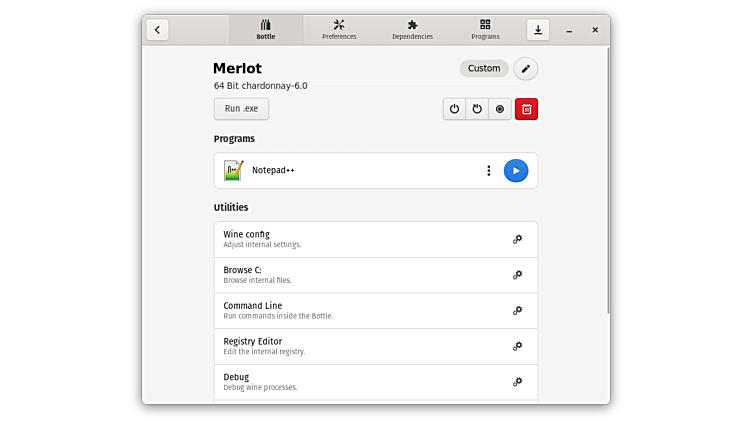
Task: Launch Notepad++ with blue play button
Action: point(515,171)
